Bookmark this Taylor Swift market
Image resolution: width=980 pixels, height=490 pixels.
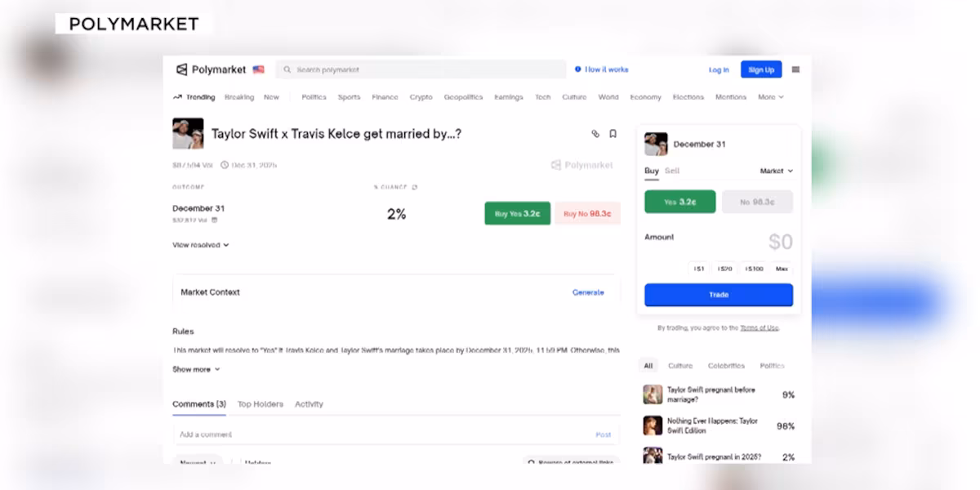(612, 134)
